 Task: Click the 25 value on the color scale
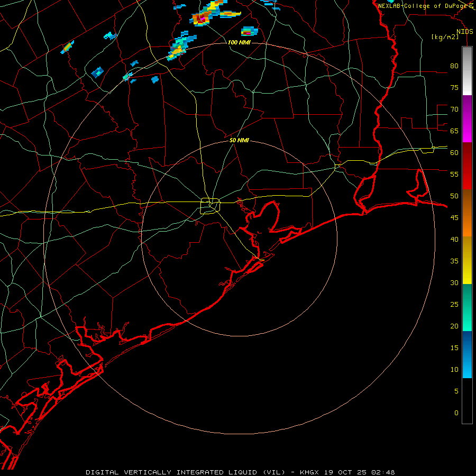pos(454,305)
